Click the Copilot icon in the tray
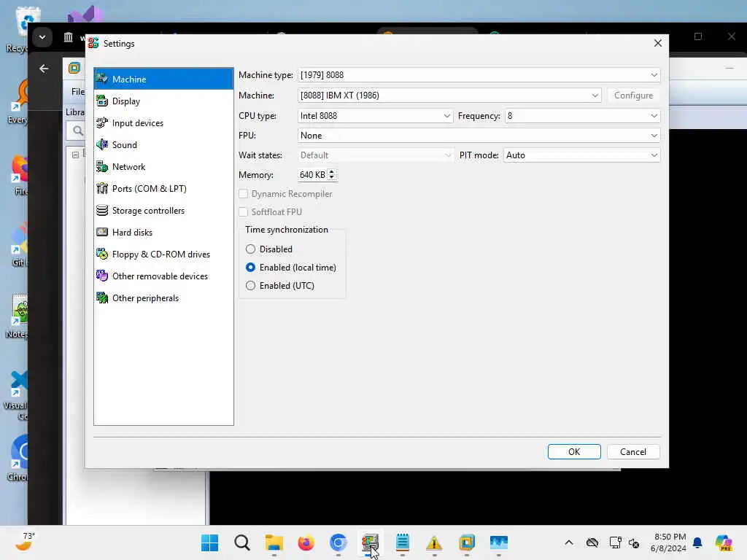The height and width of the screenshot is (560, 747). pyautogui.click(x=724, y=542)
